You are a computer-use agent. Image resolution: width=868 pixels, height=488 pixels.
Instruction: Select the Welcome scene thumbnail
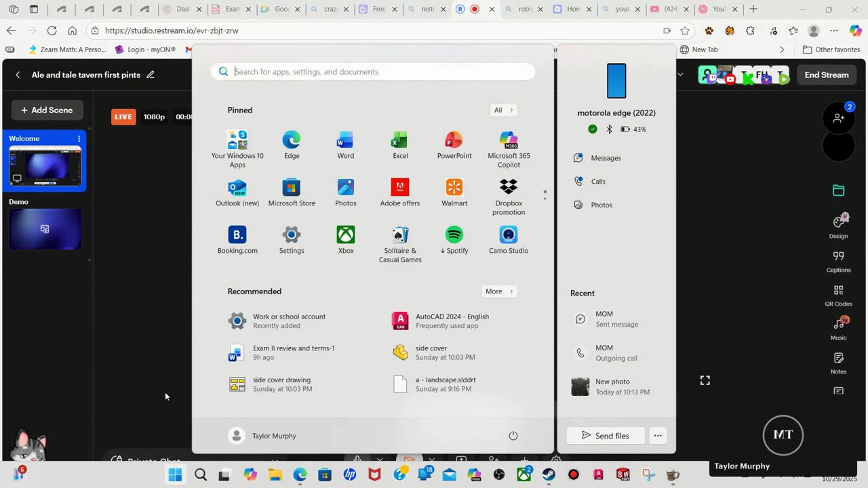[x=45, y=167]
